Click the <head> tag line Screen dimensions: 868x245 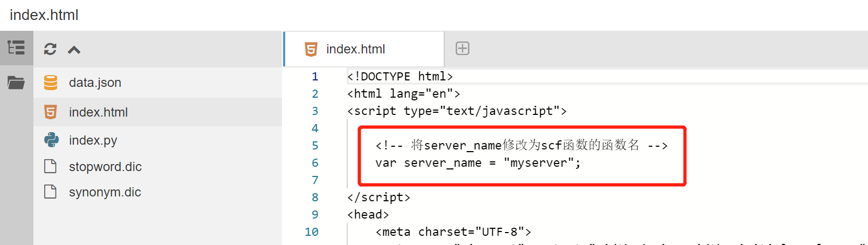coord(368,215)
